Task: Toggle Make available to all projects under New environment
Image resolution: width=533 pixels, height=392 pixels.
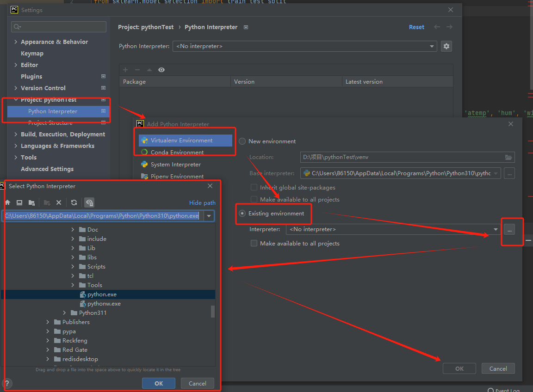Action: (254, 199)
